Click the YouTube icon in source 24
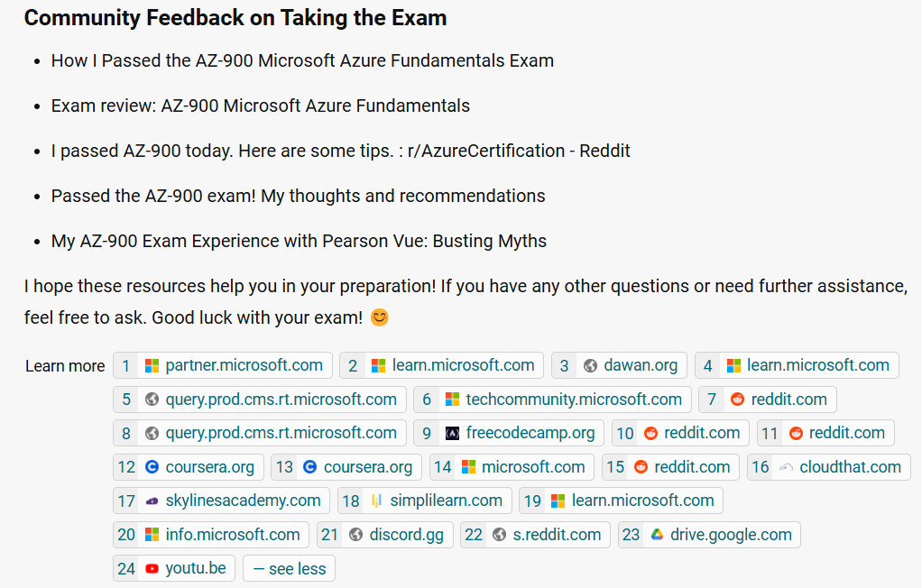This screenshot has width=922, height=588. pyautogui.click(x=152, y=569)
